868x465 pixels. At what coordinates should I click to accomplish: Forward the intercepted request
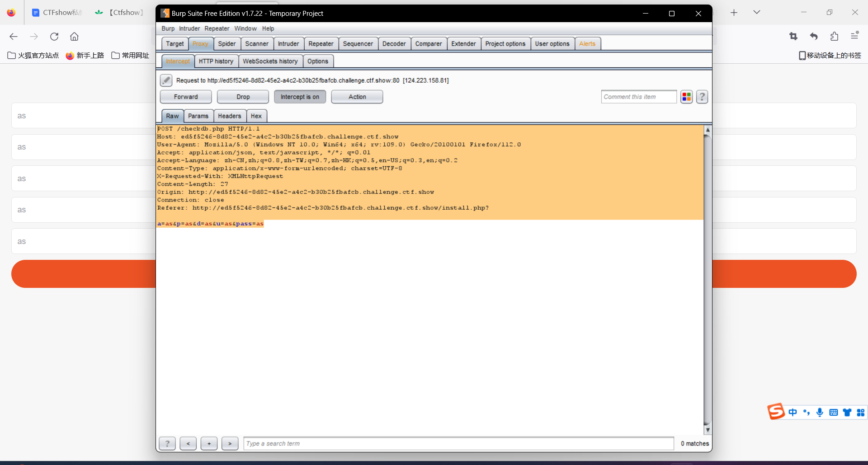[186, 97]
